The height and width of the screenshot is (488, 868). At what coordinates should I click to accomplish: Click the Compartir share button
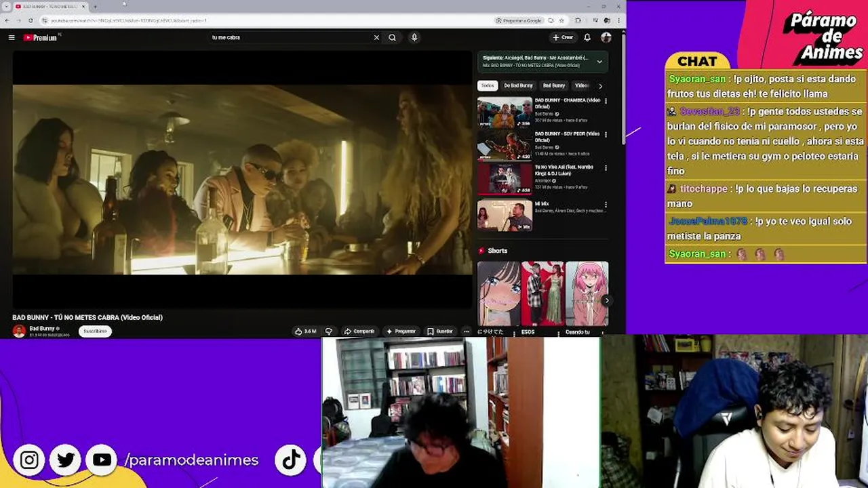359,331
